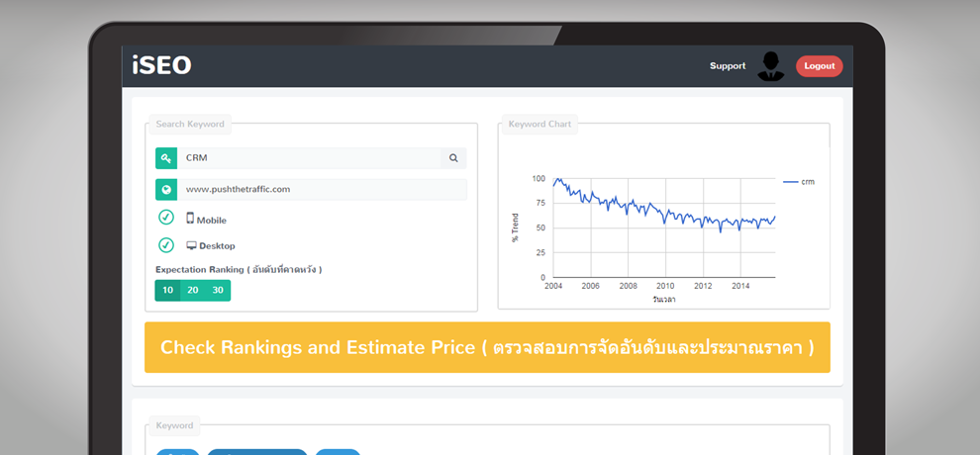The width and height of the screenshot is (980, 455).
Task: Click the Search Keyword panel label
Action: [190, 125]
